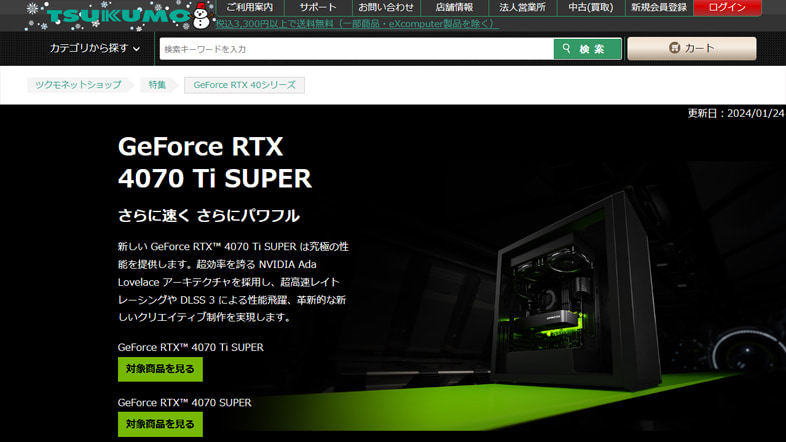Click the さらに速く さらにパワフル tagline
Viewport: 786px width, 442px height.
pyautogui.click(x=209, y=216)
